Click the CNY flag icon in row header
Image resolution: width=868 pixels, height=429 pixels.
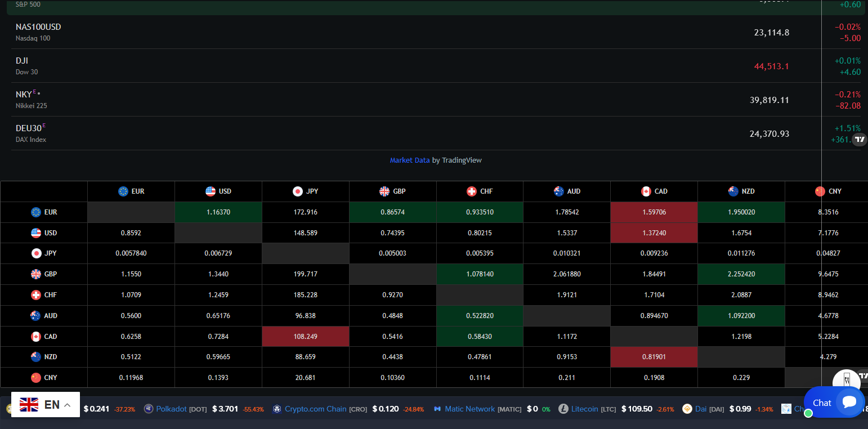(36, 378)
